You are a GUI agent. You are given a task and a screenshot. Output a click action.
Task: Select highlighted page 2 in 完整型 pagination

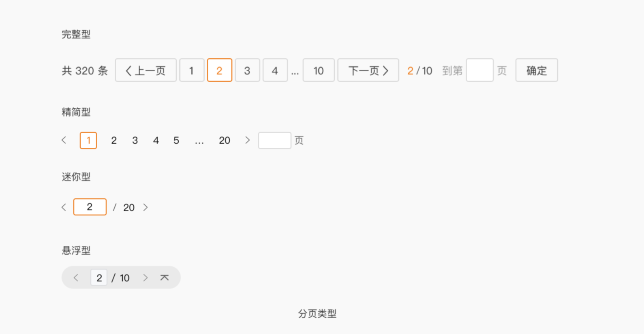(219, 70)
